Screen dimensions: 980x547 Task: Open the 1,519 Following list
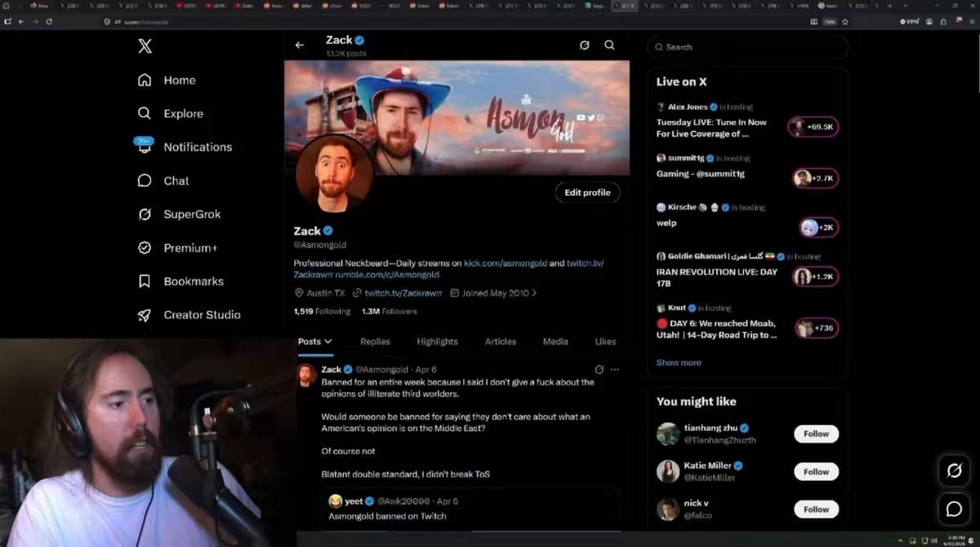click(322, 311)
